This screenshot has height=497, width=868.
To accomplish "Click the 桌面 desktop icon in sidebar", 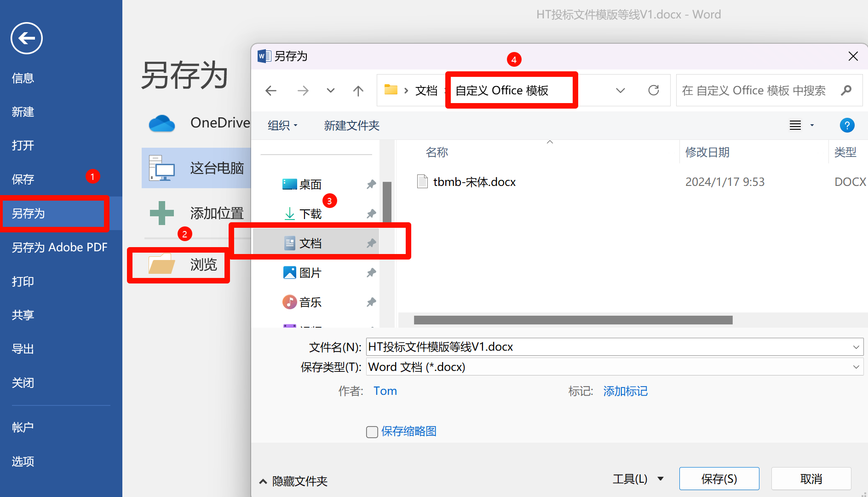I will pyautogui.click(x=289, y=184).
